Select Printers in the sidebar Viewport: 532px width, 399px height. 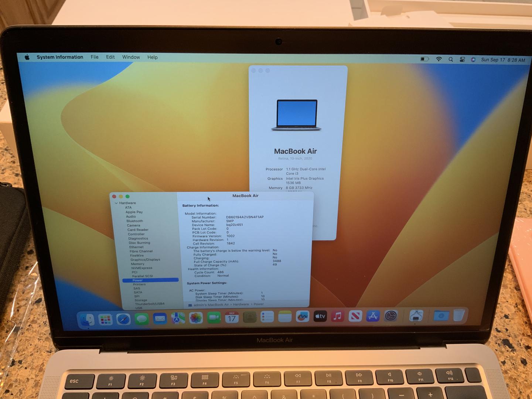coord(139,284)
